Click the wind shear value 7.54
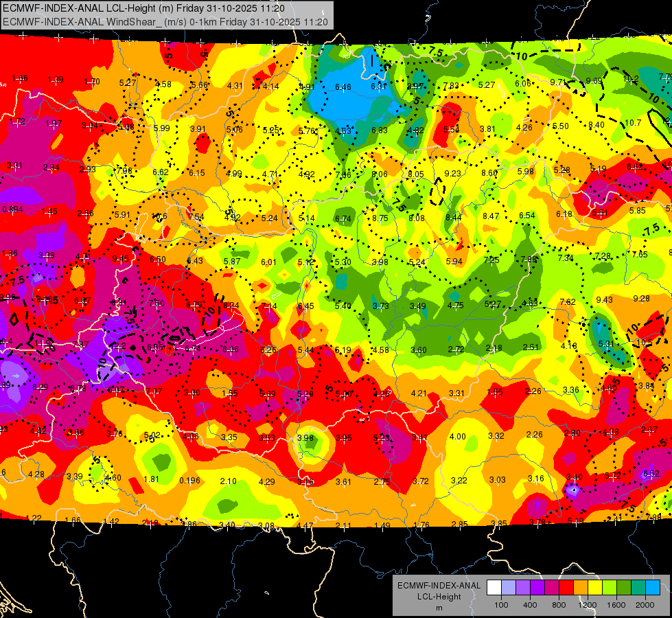Screen dimensions: 672x618 click(x=196, y=217)
